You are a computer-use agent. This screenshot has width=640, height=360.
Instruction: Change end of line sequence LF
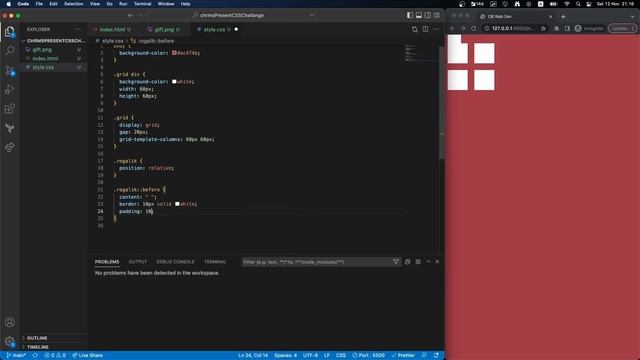pos(327,356)
